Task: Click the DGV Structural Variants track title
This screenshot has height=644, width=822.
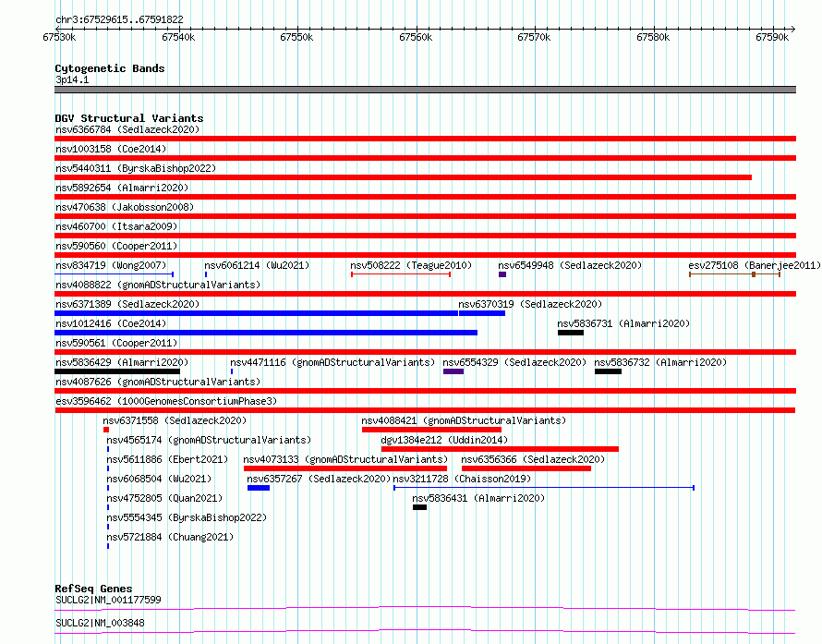Action: click(129, 118)
